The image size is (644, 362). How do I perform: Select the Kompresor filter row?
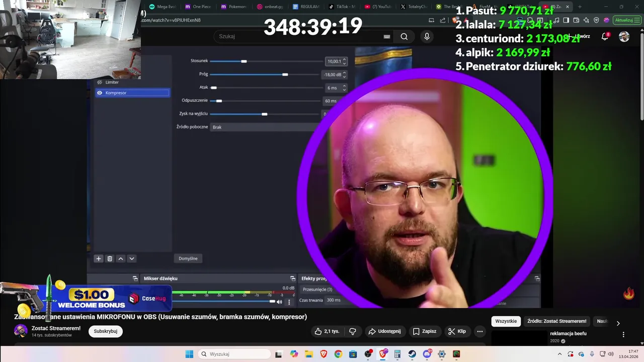[132, 93]
